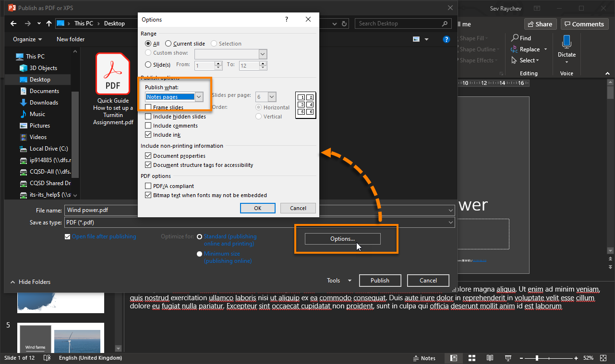
Task: Select the Current slide radio button
Action: pyautogui.click(x=169, y=44)
